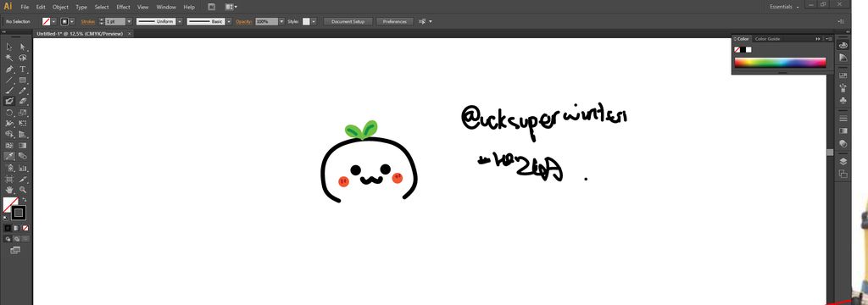The image size is (868, 305).
Task: Select the Scale tool
Action: click(23, 113)
